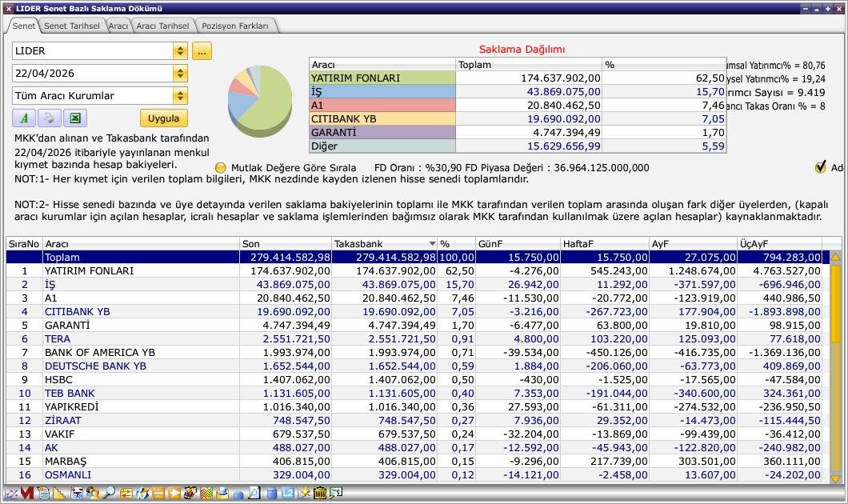Open the Pozisyon Farkları tab
This screenshot has width=848, height=504.
pos(236,26)
